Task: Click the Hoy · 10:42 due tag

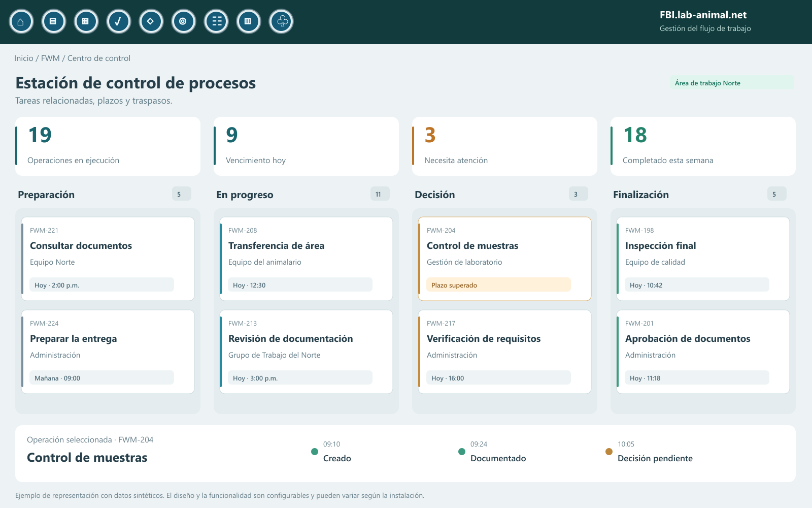Action: tap(697, 285)
